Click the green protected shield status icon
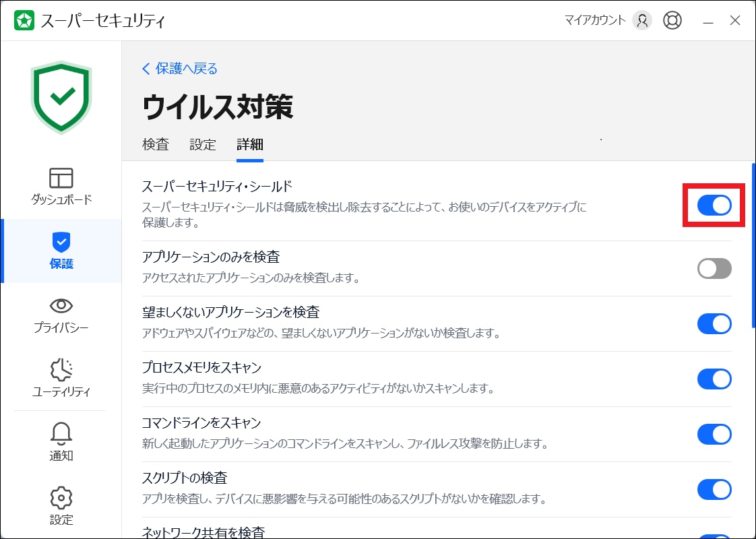756x539 pixels. point(61,98)
